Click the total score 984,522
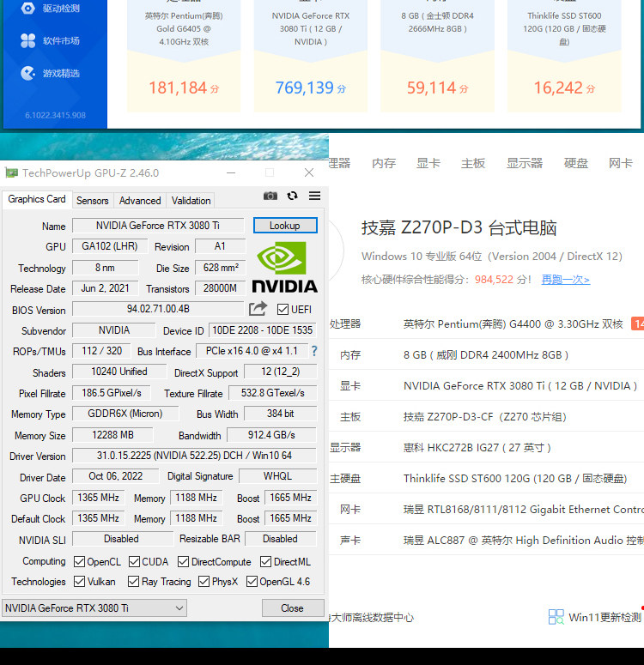Image resolution: width=644 pixels, height=665 pixels. pyautogui.click(x=494, y=280)
